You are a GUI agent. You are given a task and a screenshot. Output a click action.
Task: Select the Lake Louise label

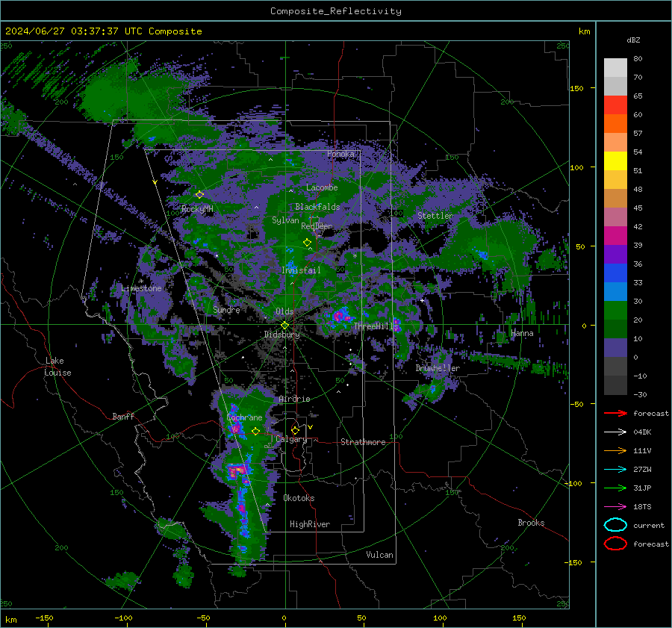[57, 367]
